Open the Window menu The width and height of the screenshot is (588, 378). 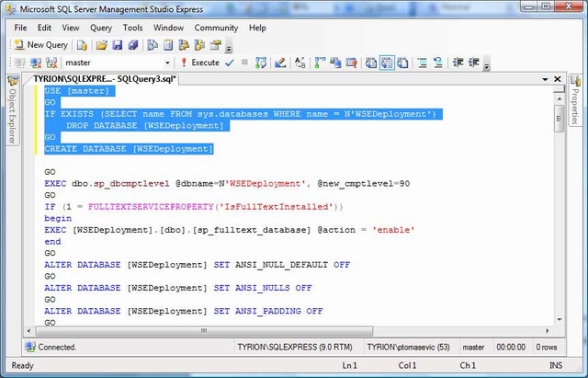(x=168, y=28)
